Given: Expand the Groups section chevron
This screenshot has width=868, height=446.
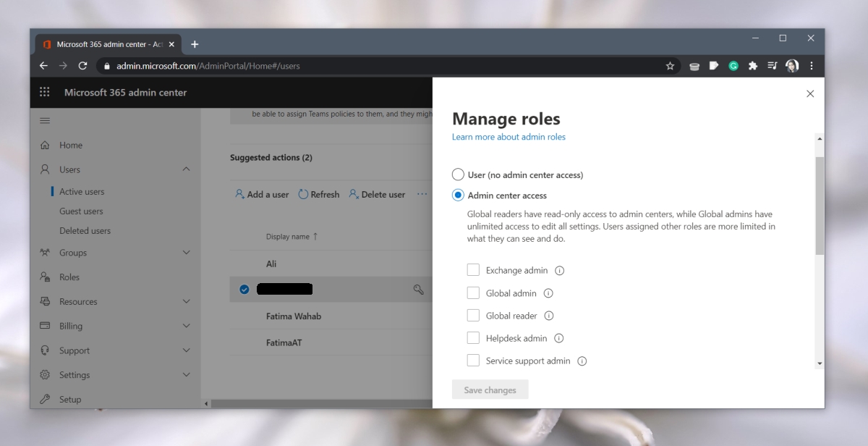Looking at the screenshot, I should [186, 253].
